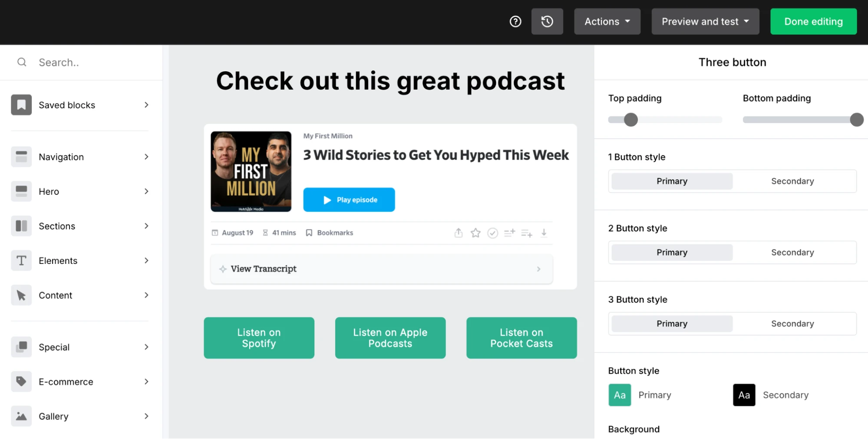Click the Special layers icon
The width and height of the screenshot is (868, 439).
[21, 347]
